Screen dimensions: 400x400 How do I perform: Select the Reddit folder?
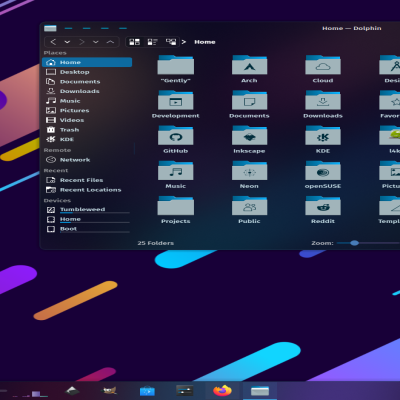coord(323,210)
